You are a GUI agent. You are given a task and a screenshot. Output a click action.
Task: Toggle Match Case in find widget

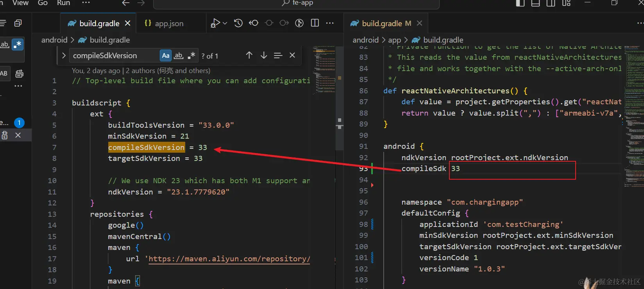point(166,55)
